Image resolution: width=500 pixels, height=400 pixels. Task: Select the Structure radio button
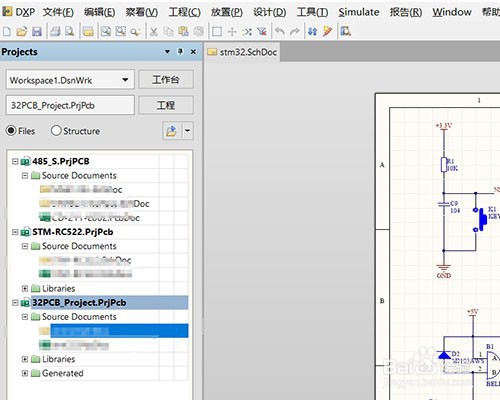[x=56, y=131]
